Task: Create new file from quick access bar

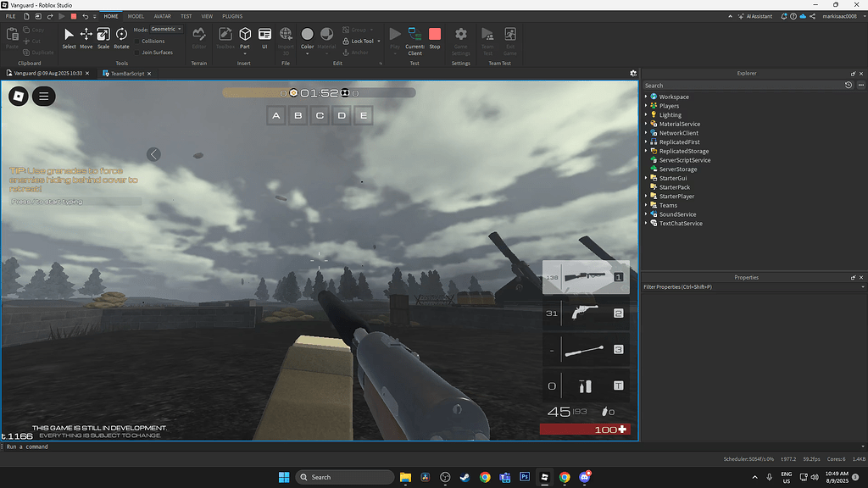Action: click(26, 16)
